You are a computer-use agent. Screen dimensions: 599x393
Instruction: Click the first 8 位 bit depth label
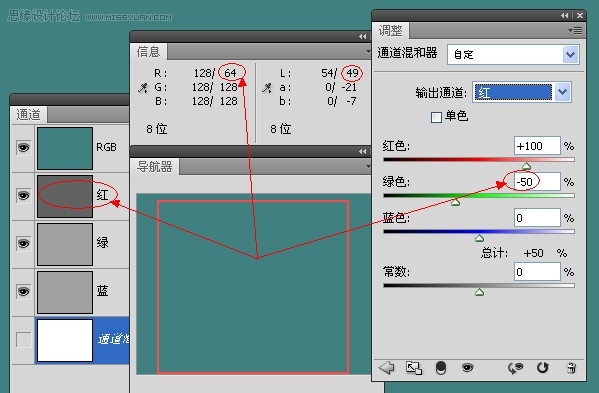[x=157, y=129]
